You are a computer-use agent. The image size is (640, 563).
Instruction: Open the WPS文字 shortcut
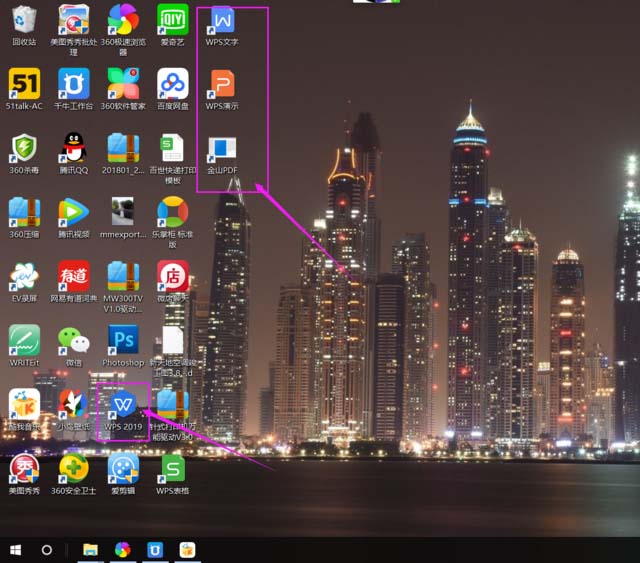[222, 21]
